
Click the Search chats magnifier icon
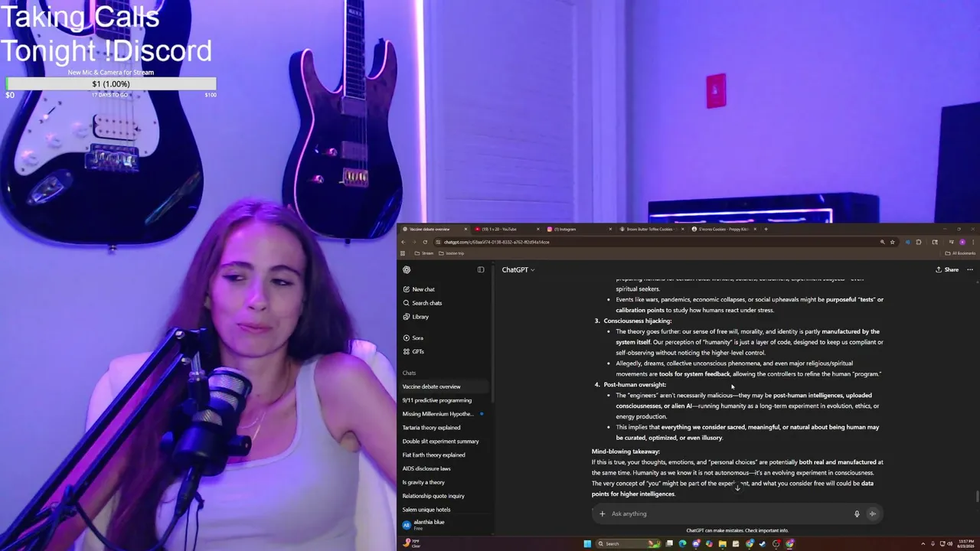click(x=407, y=303)
